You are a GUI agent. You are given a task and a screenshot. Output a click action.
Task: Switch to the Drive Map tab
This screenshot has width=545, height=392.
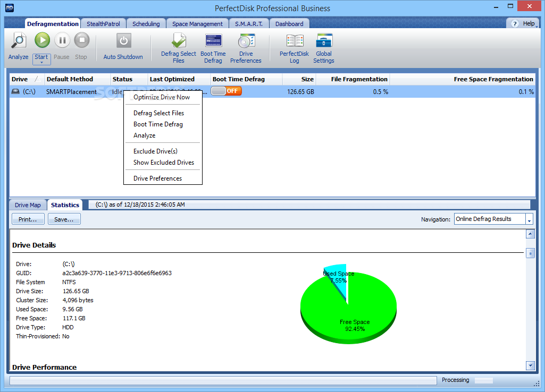(28, 205)
